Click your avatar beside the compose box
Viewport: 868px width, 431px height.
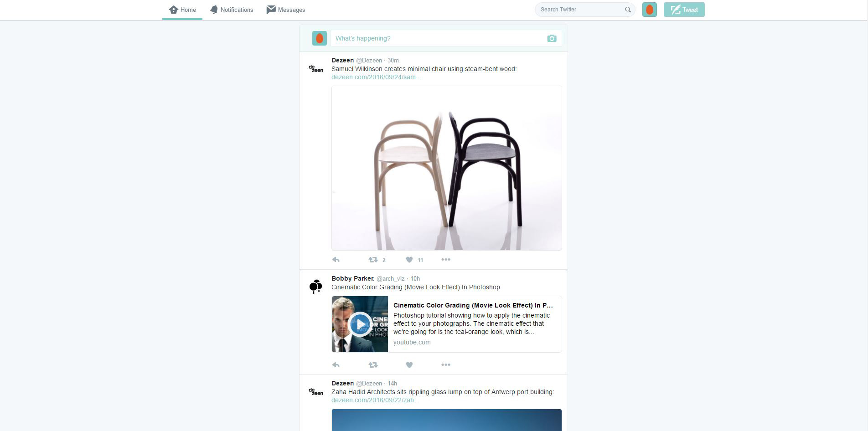tap(320, 38)
